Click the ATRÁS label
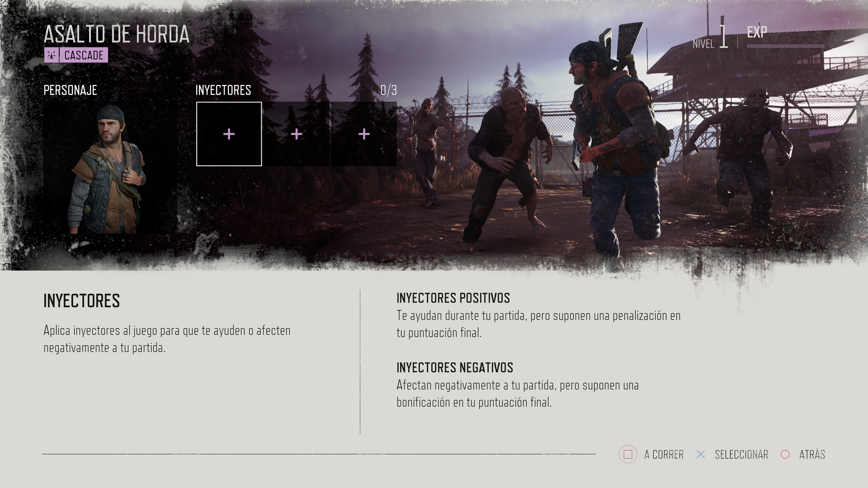The height and width of the screenshot is (488, 868). pyautogui.click(x=812, y=454)
